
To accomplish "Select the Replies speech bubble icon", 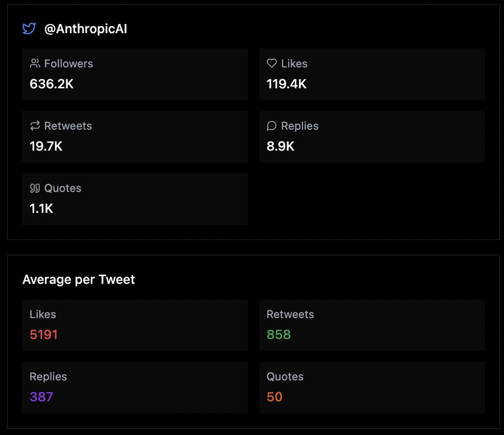I will [271, 126].
